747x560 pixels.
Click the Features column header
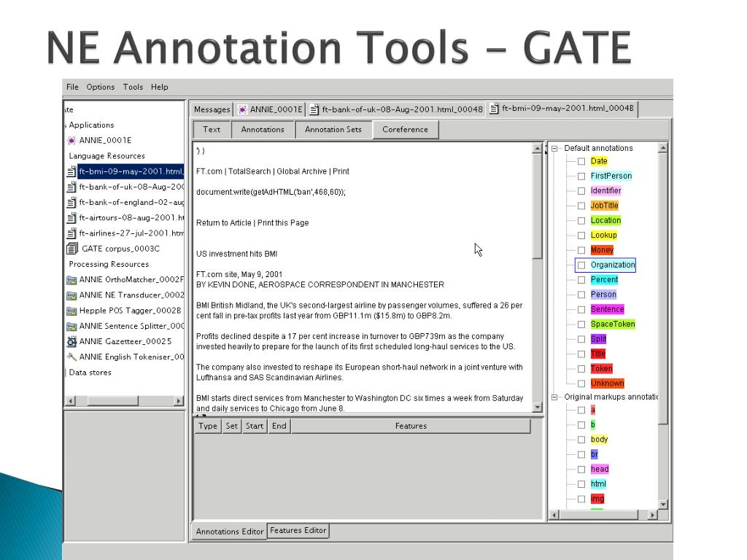point(411,426)
